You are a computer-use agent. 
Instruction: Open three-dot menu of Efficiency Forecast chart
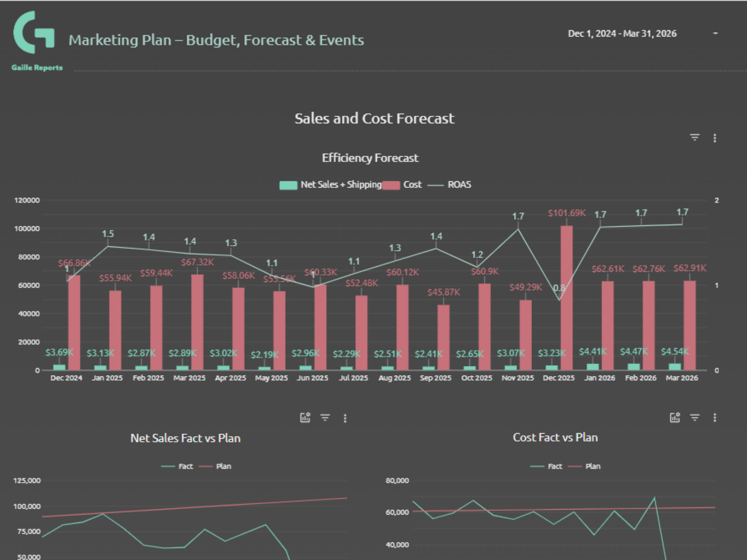715,138
